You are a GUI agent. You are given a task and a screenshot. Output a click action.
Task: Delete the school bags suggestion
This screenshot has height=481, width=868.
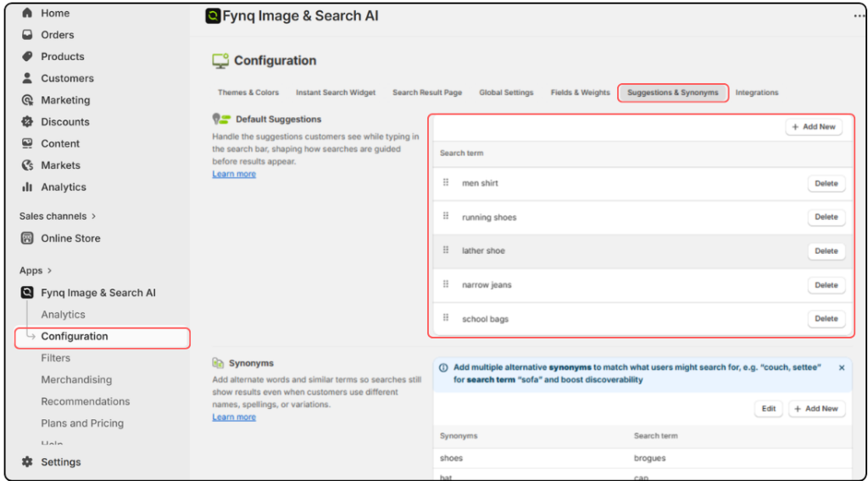pos(826,319)
